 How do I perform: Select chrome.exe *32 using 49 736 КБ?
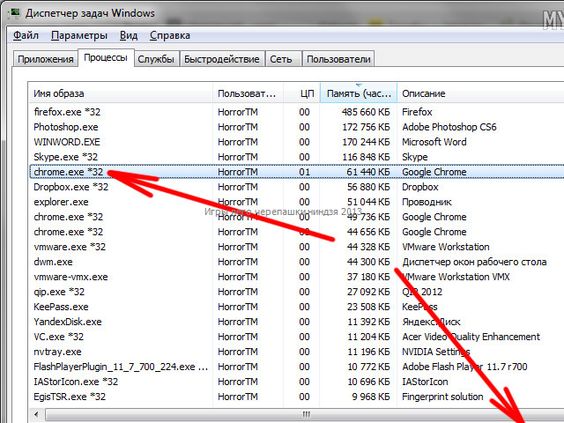[296, 217]
